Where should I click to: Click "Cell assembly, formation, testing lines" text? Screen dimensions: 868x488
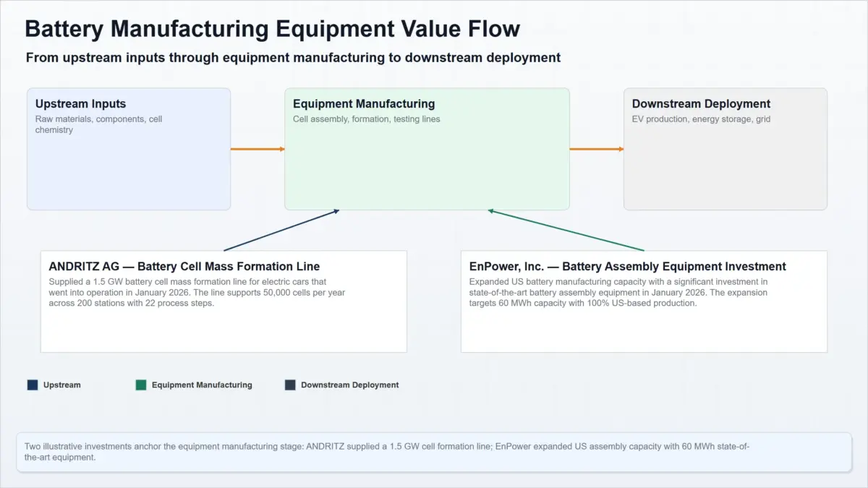pos(366,119)
